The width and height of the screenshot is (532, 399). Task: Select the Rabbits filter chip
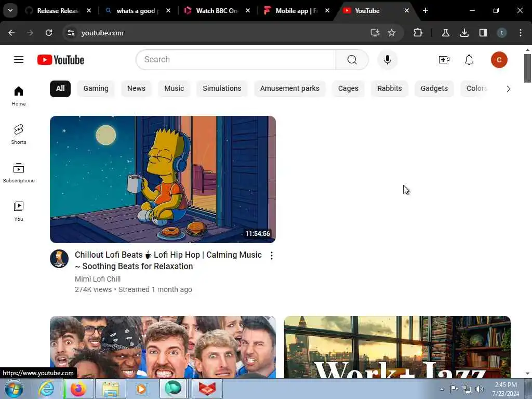coord(390,88)
